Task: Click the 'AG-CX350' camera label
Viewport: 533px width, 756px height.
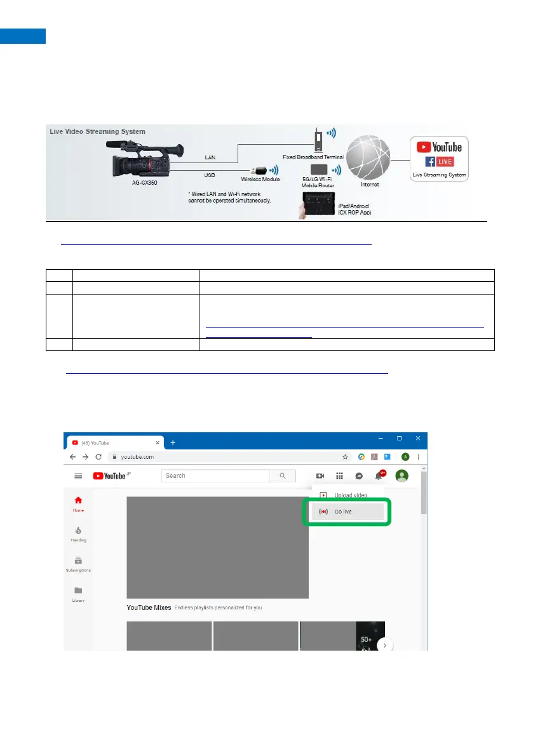Action: click(x=145, y=183)
